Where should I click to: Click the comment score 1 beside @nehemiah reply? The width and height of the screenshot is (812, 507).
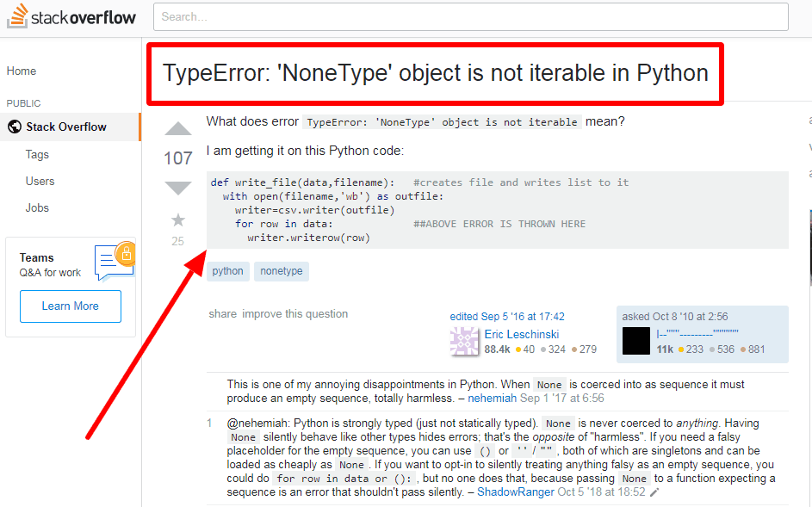pos(209,424)
